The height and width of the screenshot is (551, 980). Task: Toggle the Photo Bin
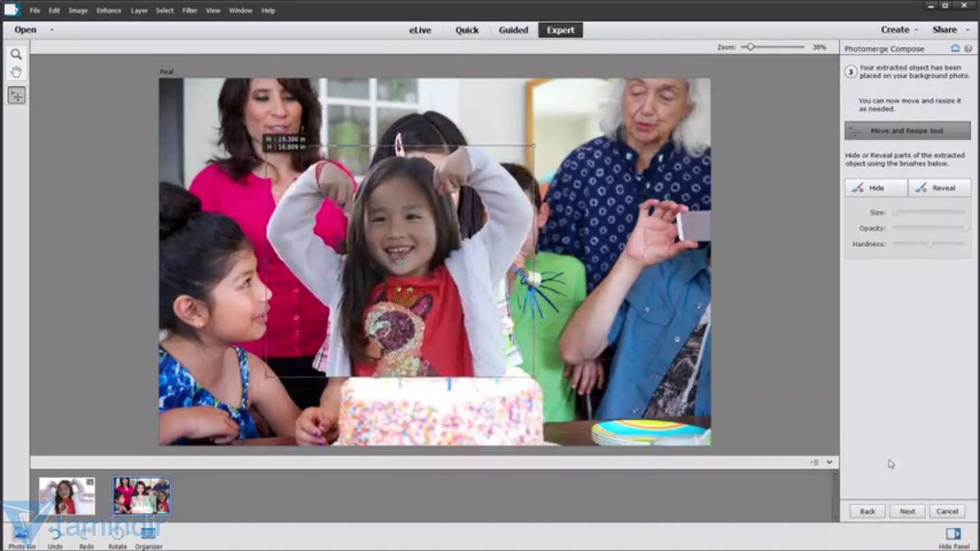[22, 535]
